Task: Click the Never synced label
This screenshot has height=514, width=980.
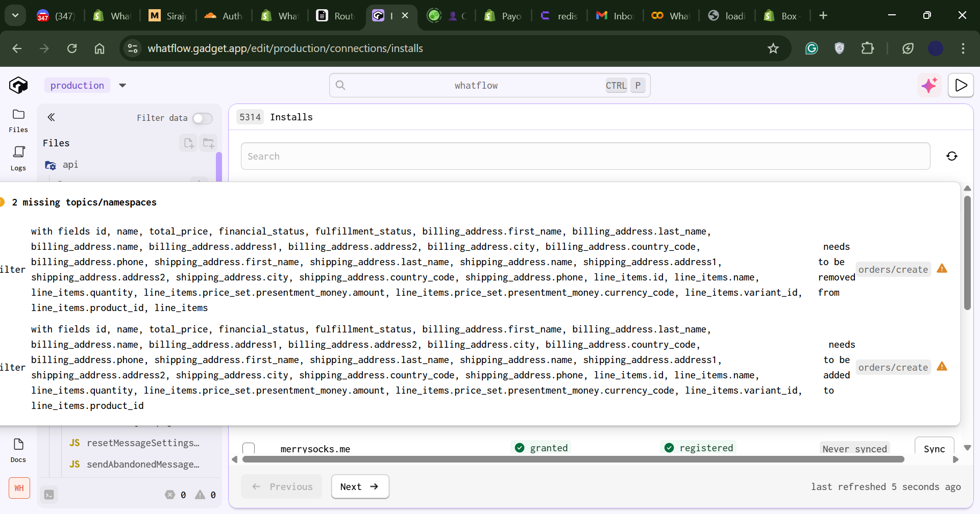Action: click(x=855, y=449)
